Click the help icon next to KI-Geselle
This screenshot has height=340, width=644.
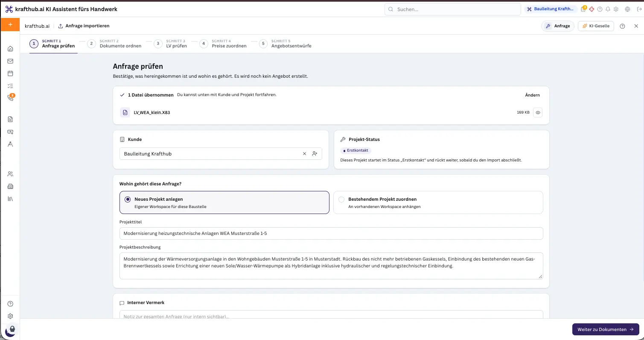pos(622,26)
